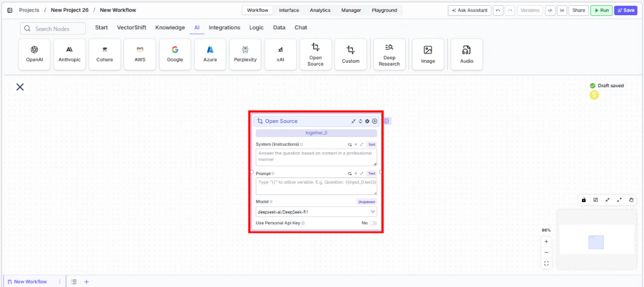Add variable to Prompt with plus
Screen dimensions: 644x287
click(356, 173)
